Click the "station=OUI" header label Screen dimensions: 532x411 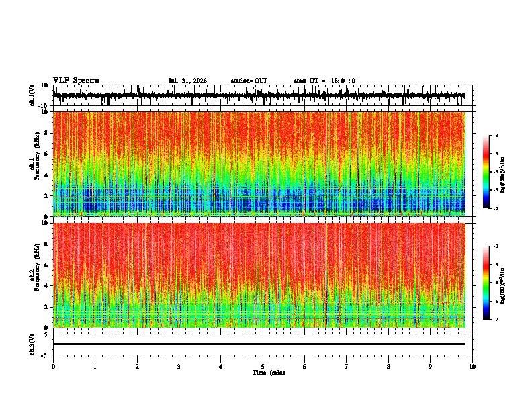pos(249,81)
